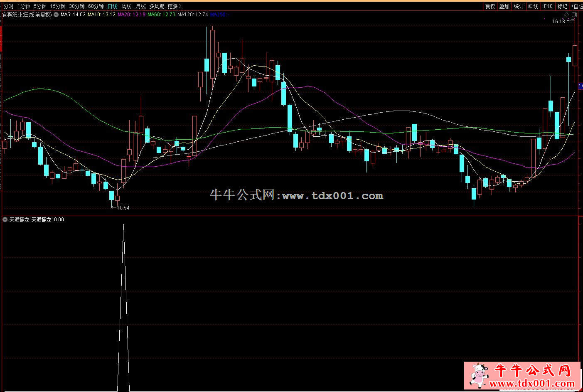Select the 1分钟 period tab

(x=24, y=6)
